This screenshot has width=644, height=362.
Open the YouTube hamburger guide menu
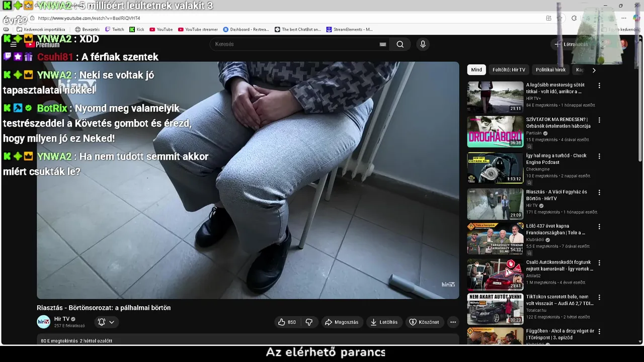pos(14,45)
